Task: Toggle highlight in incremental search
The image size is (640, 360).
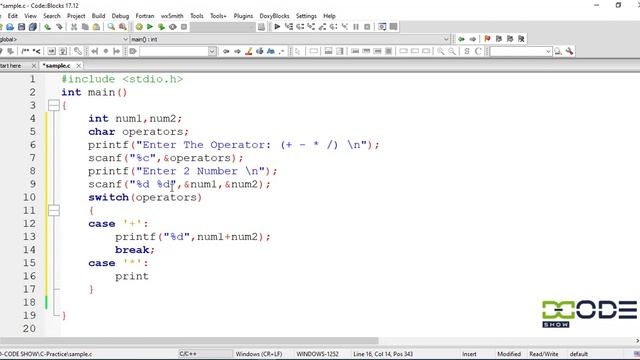Action: coord(249,51)
